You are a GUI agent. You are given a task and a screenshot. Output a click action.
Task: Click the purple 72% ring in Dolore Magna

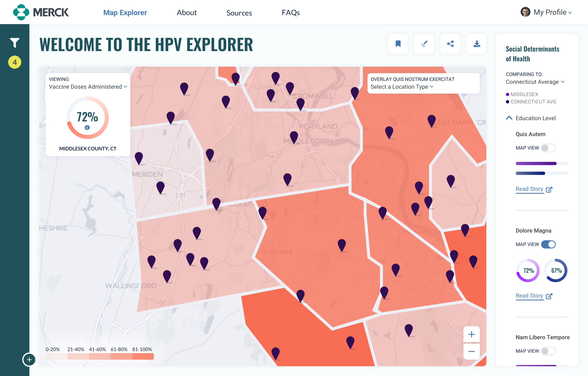528,270
